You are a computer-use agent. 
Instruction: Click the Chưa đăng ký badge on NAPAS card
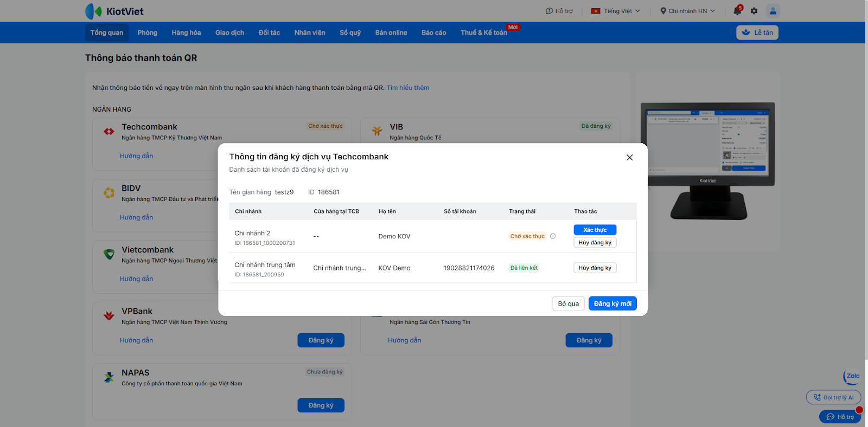(325, 372)
